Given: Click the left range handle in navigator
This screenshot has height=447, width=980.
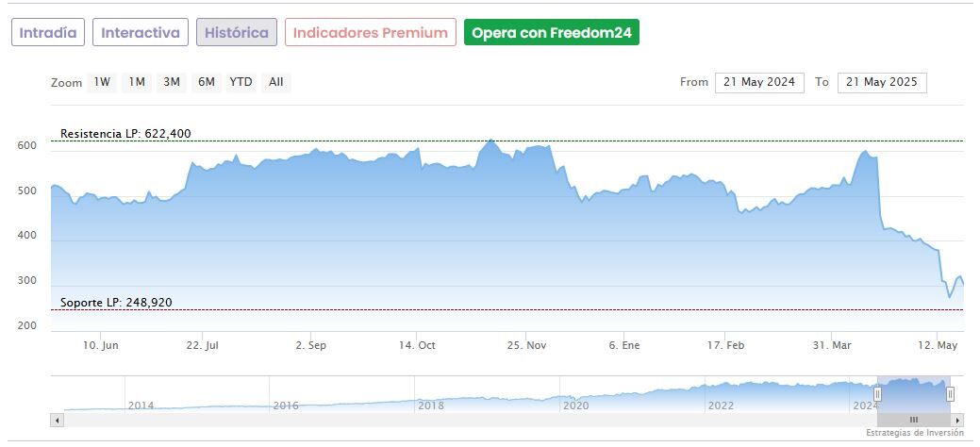Looking at the screenshot, I should pyautogui.click(x=877, y=394).
